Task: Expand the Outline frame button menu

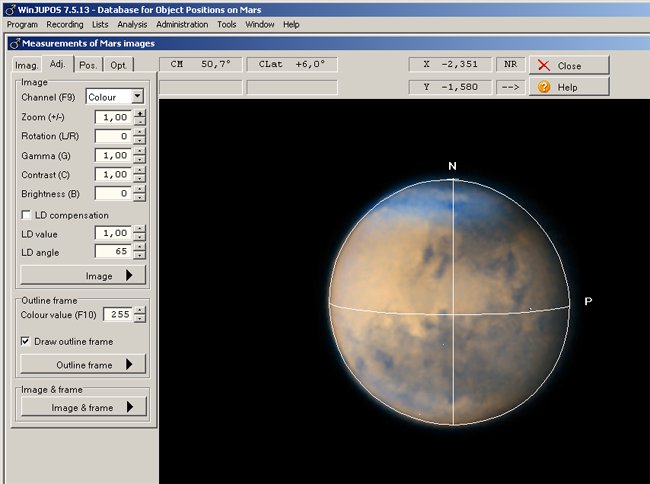Action: [x=84, y=365]
